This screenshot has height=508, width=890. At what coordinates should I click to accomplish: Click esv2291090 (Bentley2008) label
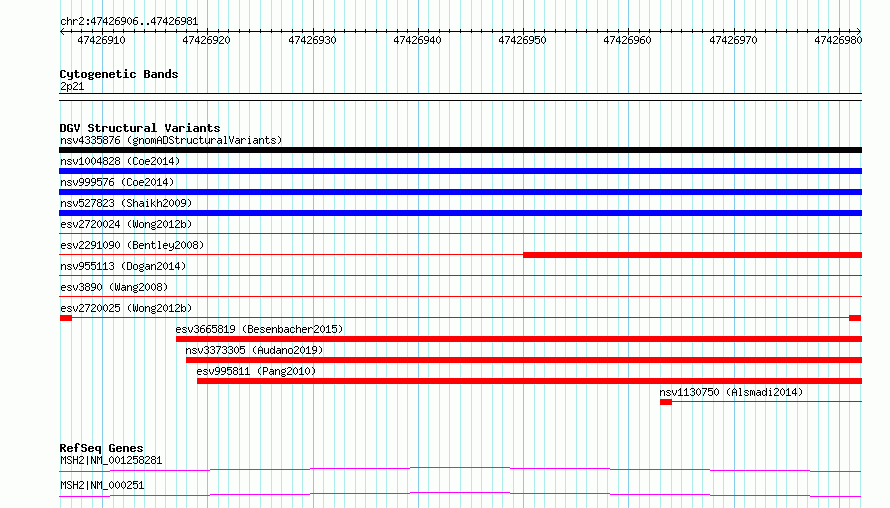(132, 245)
